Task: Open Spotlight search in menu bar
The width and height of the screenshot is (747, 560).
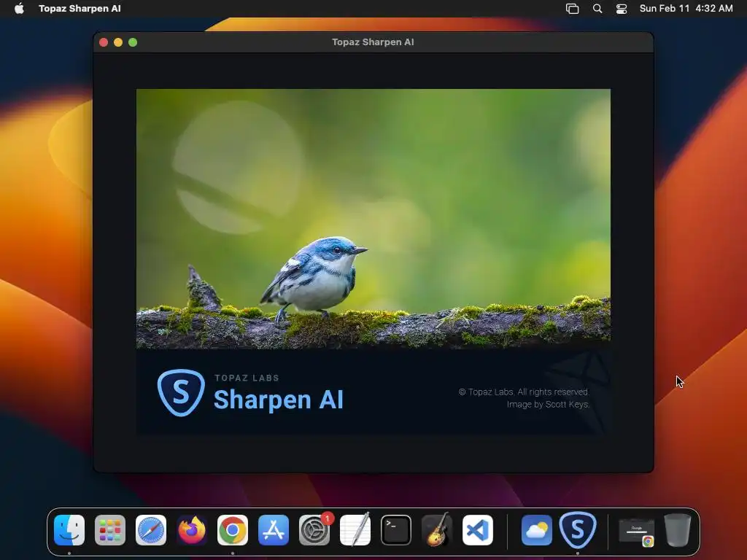Action: [x=597, y=9]
